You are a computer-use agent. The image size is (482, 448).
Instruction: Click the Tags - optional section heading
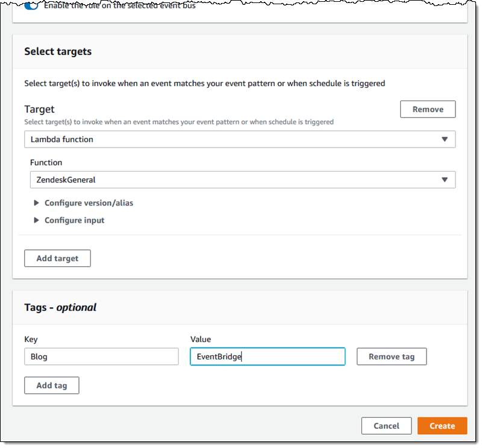(60, 308)
